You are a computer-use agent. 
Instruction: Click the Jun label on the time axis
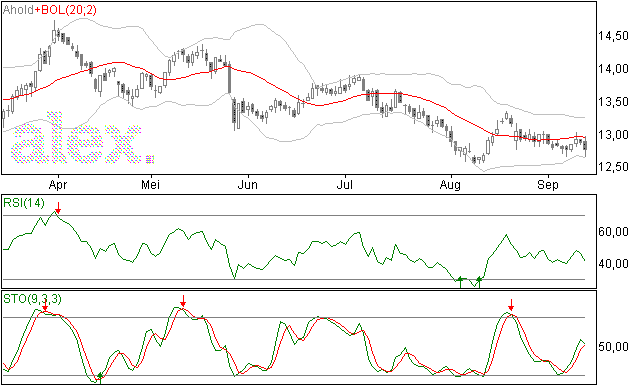(x=248, y=185)
